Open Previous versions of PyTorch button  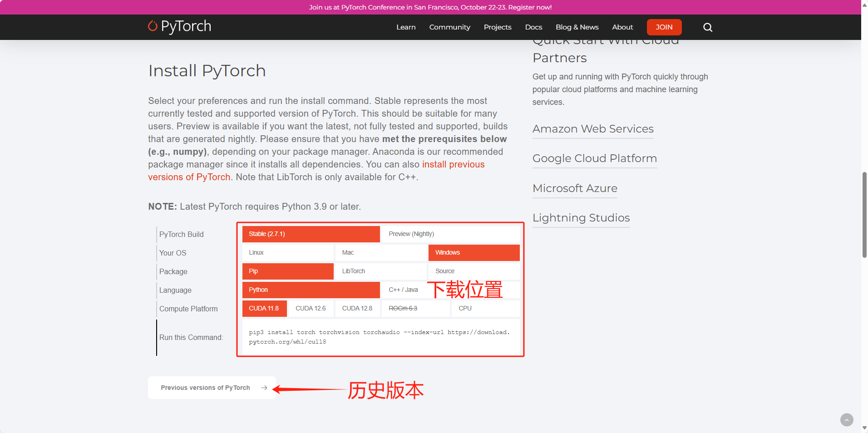coord(212,388)
